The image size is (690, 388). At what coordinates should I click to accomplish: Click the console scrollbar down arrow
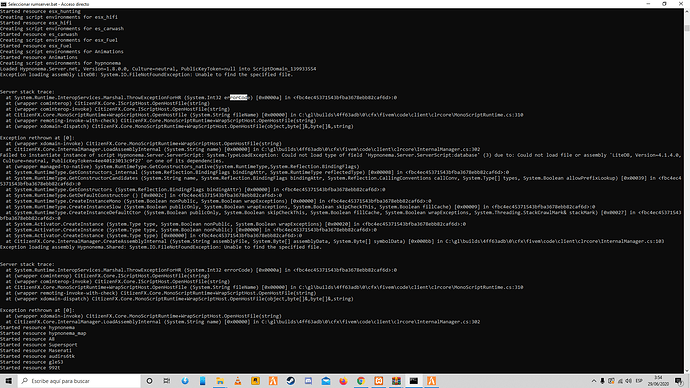686,370
